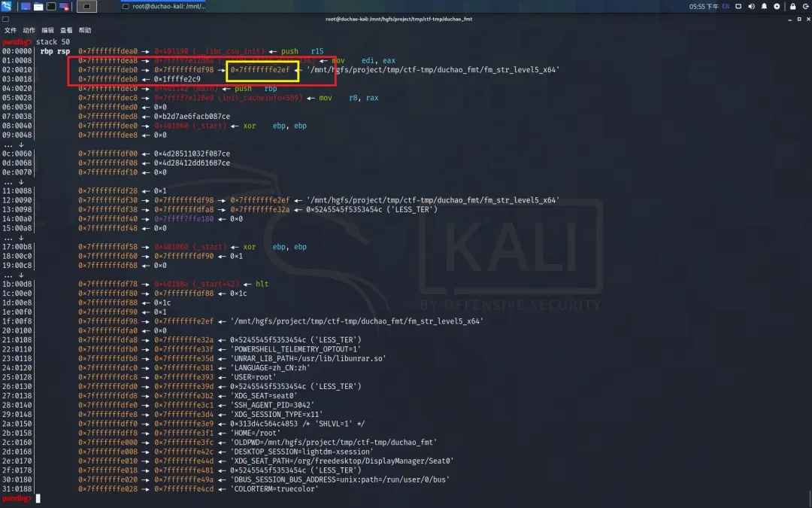
Task: Open the volume control
Action: point(751,6)
